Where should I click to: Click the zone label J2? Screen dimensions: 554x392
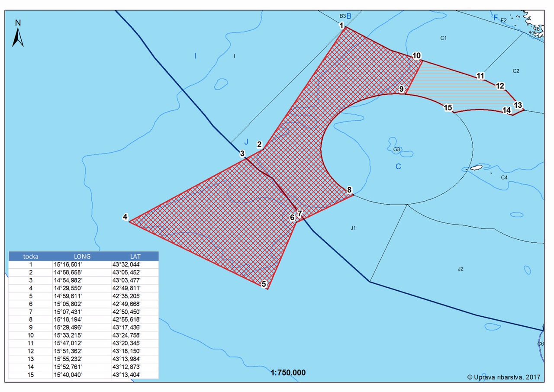(x=461, y=269)
